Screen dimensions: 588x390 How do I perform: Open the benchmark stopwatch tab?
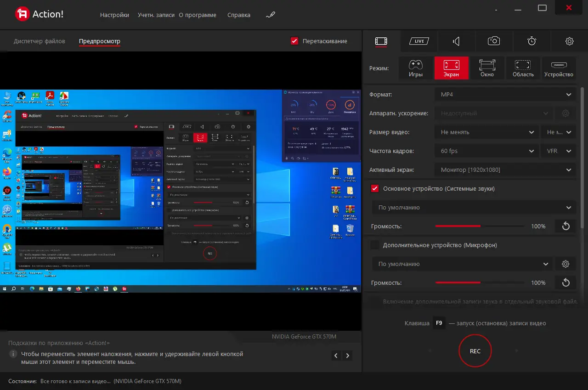531,41
